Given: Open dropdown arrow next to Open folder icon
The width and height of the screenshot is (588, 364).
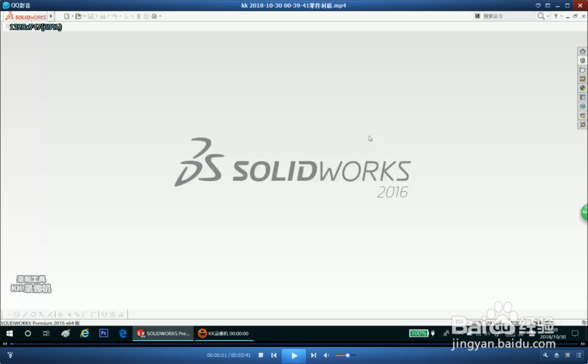Looking at the screenshot, I should [x=84, y=16].
